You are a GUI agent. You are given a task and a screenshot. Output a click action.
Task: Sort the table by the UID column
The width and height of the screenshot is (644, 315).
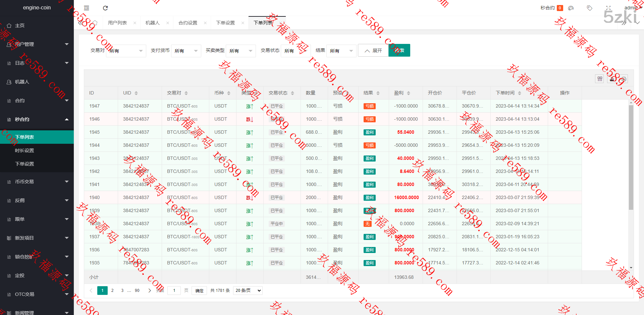[136, 93]
